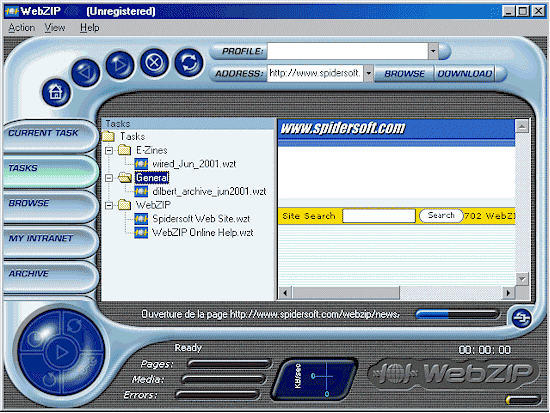
Task: Click the WebZIP icon in the title bar
Action: click(x=12, y=11)
